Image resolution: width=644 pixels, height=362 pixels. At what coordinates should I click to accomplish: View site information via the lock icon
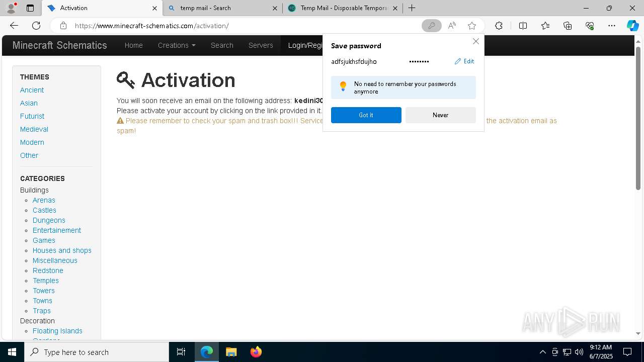(x=63, y=26)
